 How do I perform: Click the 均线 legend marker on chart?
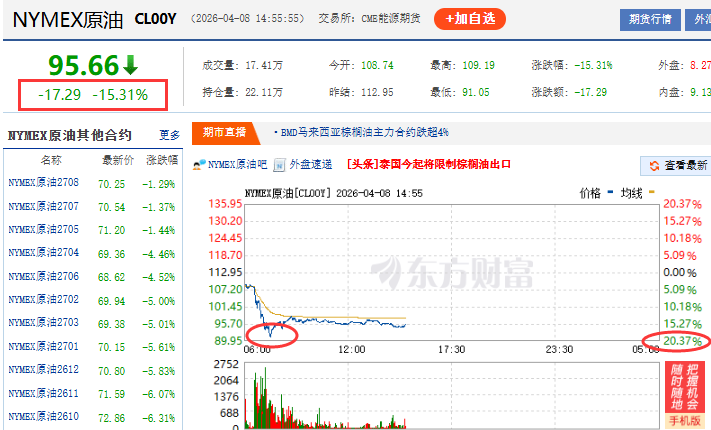click(652, 192)
